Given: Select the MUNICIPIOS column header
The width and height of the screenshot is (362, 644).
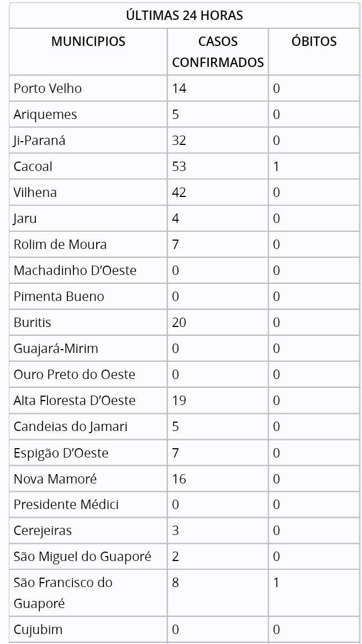Looking at the screenshot, I should point(88,41).
